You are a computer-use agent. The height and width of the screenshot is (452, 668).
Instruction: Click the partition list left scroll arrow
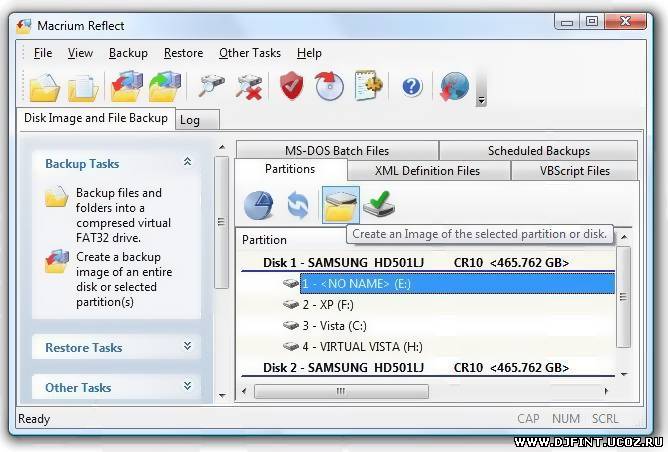pyautogui.click(x=244, y=391)
